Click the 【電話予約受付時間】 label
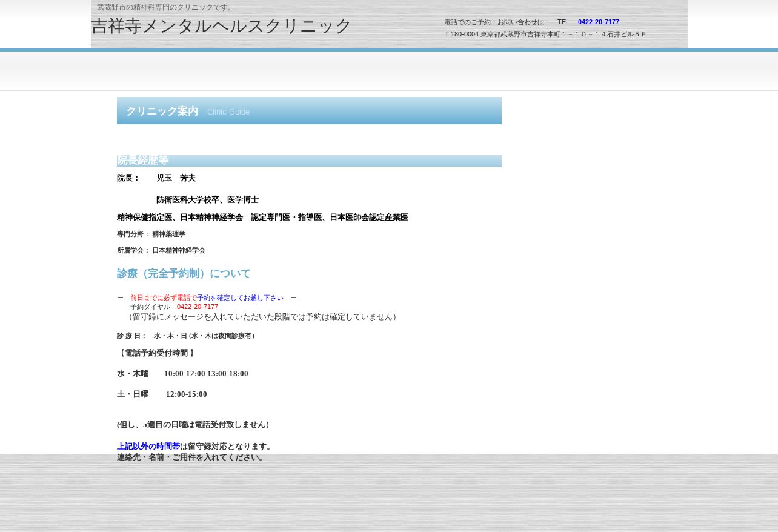Image resolution: width=778 pixels, height=532 pixels. click(156, 353)
